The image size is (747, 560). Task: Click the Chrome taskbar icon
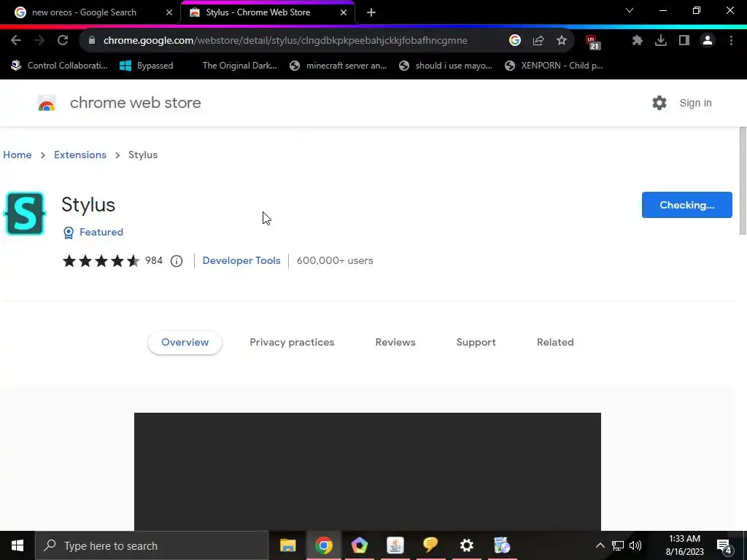(x=323, y=545)
